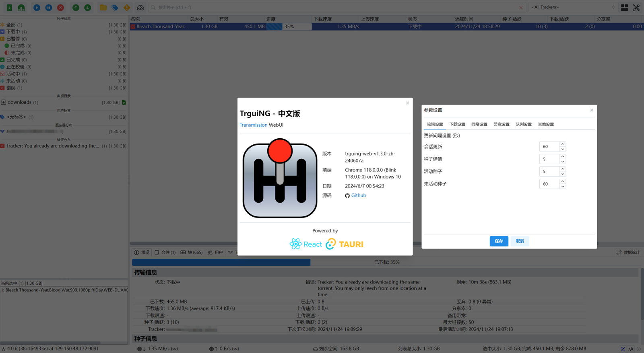Open the Transmission link in about dialog

pos(254,125)
